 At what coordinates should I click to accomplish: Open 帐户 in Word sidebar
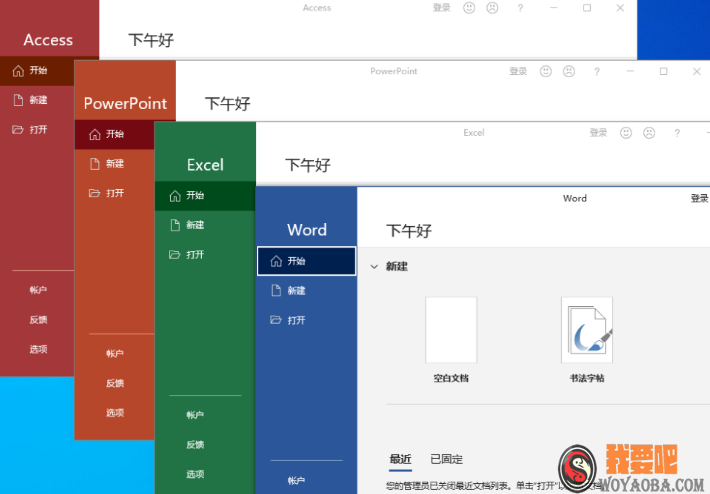296,480
